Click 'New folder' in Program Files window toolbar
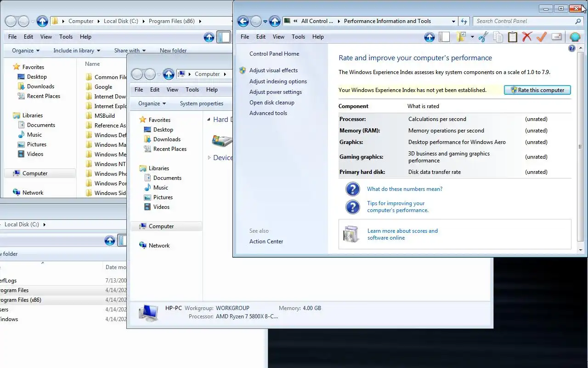The height and width of the screenshot is (368, 588). pos(173,51)
